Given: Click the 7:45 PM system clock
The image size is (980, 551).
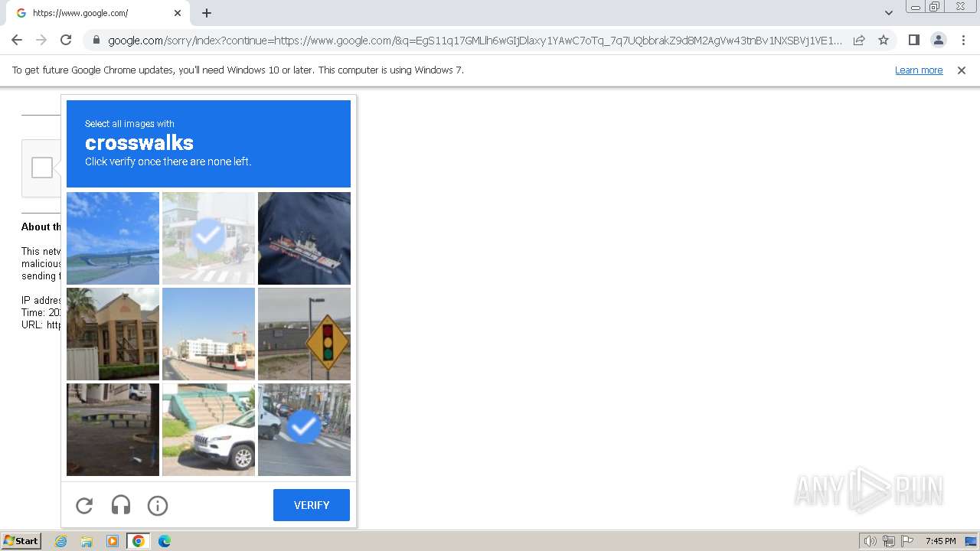Looking at the screenshot, I should (x=940, y=541).
